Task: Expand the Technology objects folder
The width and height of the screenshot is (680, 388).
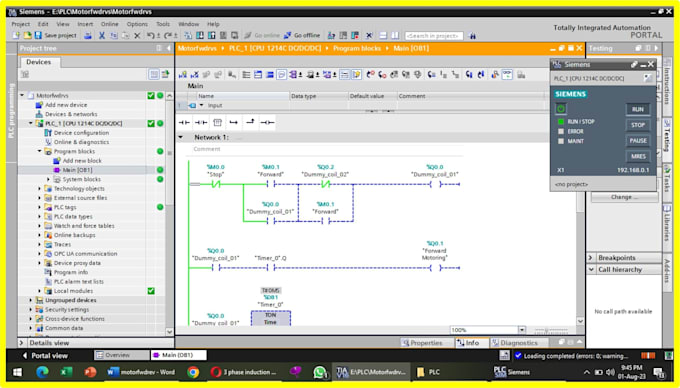Action: point(39,189)
